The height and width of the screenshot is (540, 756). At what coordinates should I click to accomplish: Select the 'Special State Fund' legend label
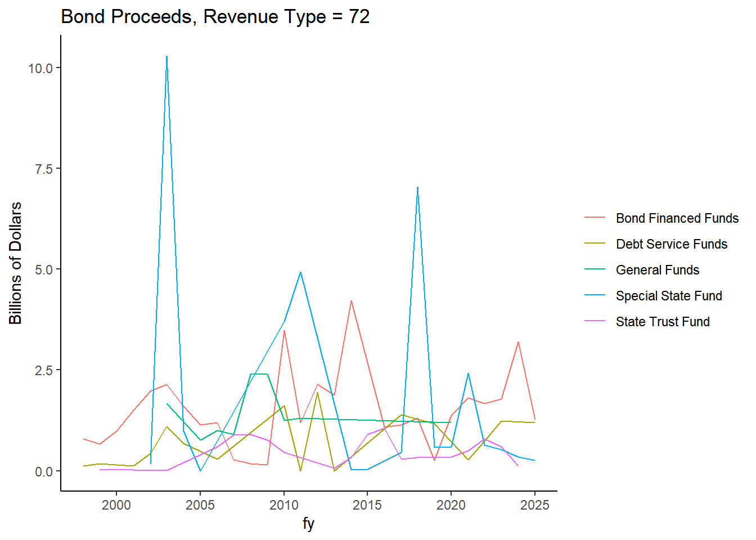point(669,296)
